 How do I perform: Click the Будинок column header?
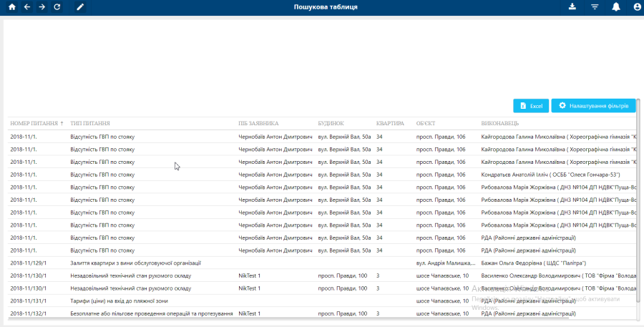point(331,123)
